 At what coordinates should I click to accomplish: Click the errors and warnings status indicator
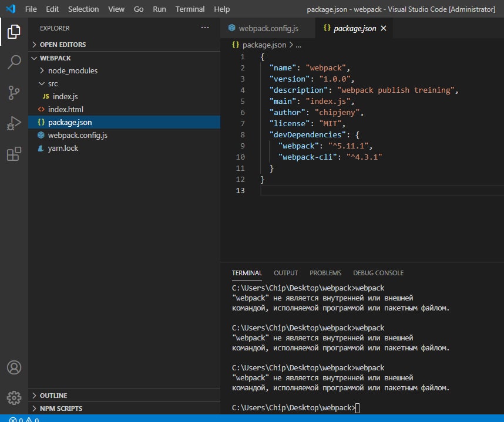click(x=24, y=419)
